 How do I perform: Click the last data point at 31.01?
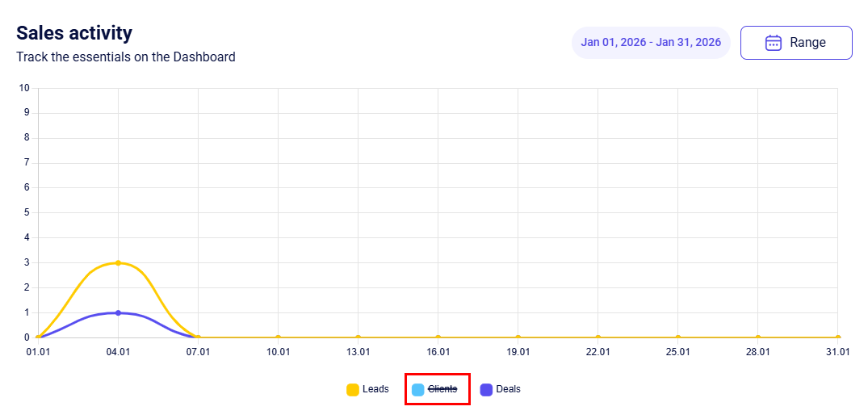(x=837, y=337)
